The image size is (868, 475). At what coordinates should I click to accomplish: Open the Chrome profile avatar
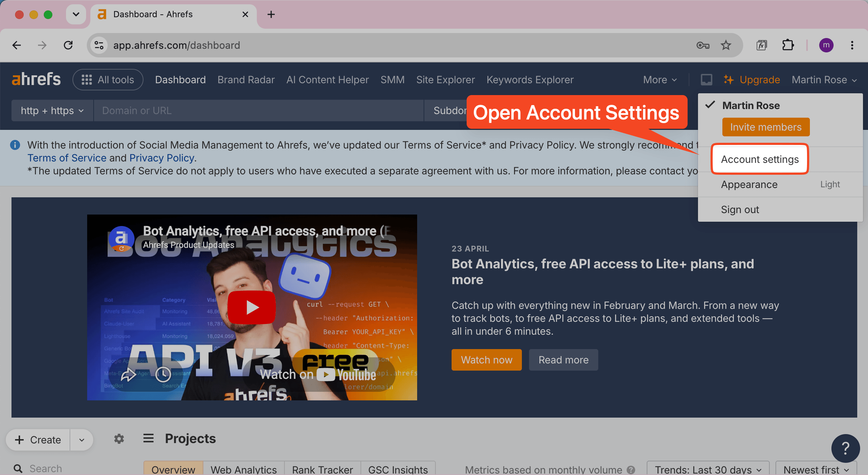pyautogui.click(x=826, y=45)
